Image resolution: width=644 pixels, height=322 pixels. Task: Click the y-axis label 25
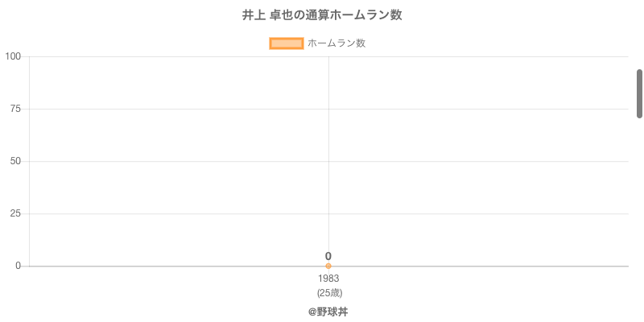coord(15,213)
